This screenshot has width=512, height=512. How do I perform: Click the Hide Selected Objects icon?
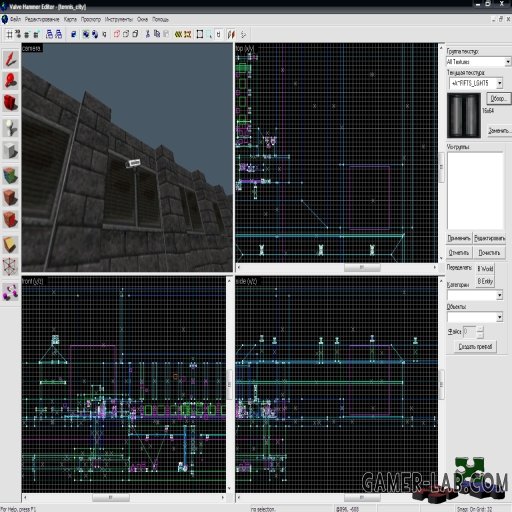coord(117,34)
